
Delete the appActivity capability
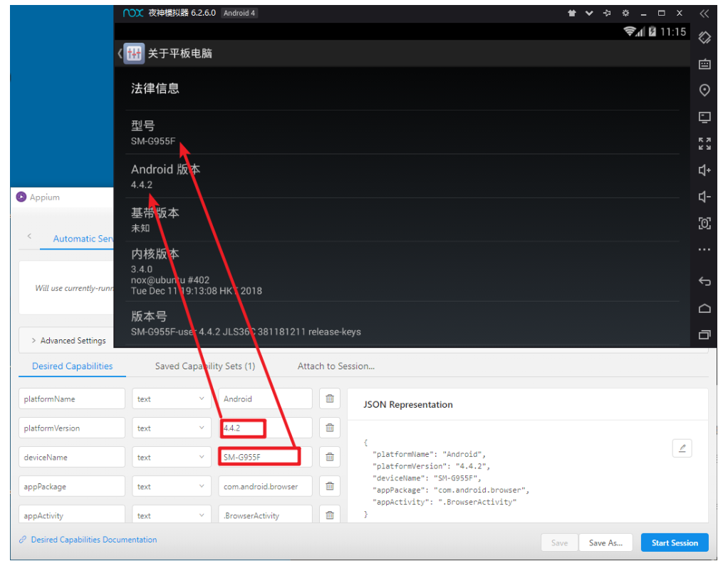pos(330,515)
